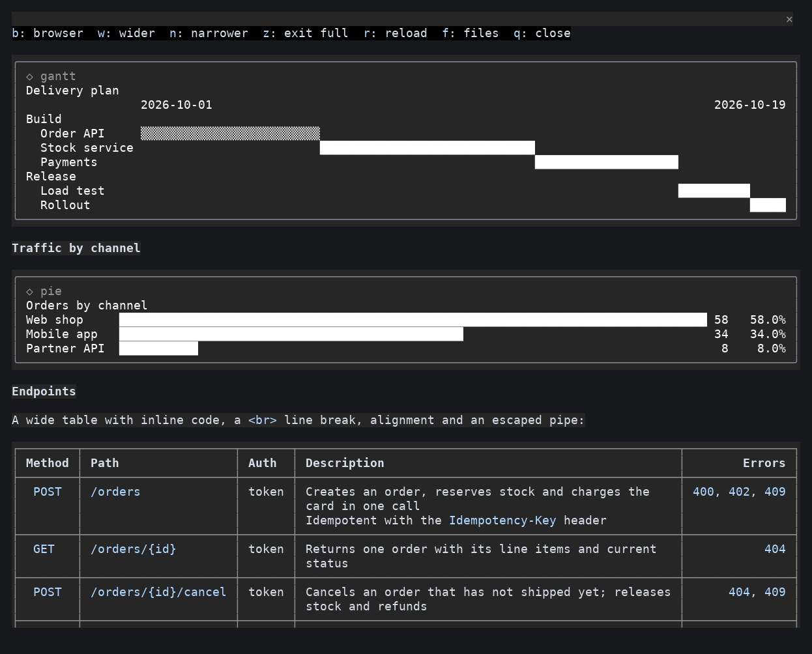Click the Mobile app bar
Image resolution: width=812 pixels, height=654 pixels.
click(x=291, y=334)
